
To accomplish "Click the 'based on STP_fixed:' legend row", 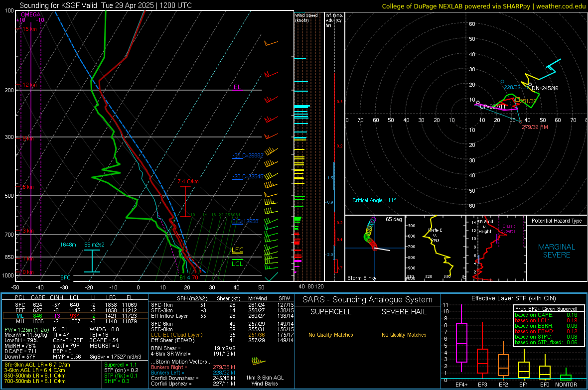I will 546,342.
